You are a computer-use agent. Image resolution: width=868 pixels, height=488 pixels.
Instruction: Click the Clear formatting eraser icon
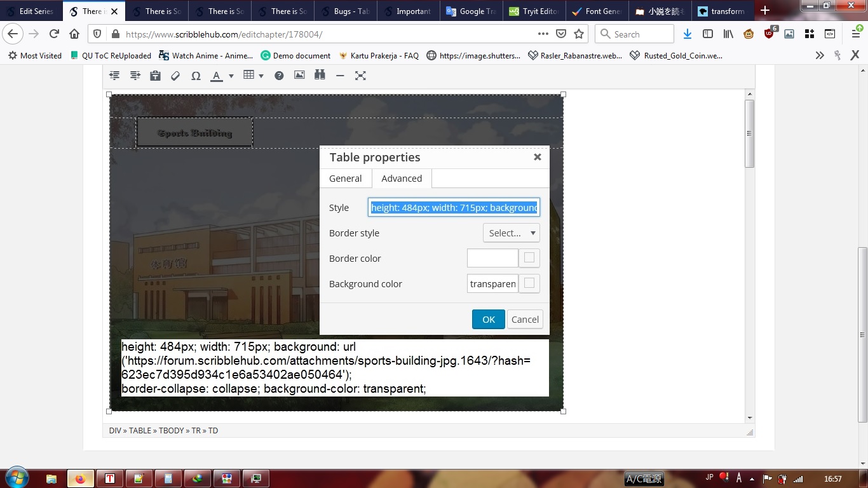point(175,76)
